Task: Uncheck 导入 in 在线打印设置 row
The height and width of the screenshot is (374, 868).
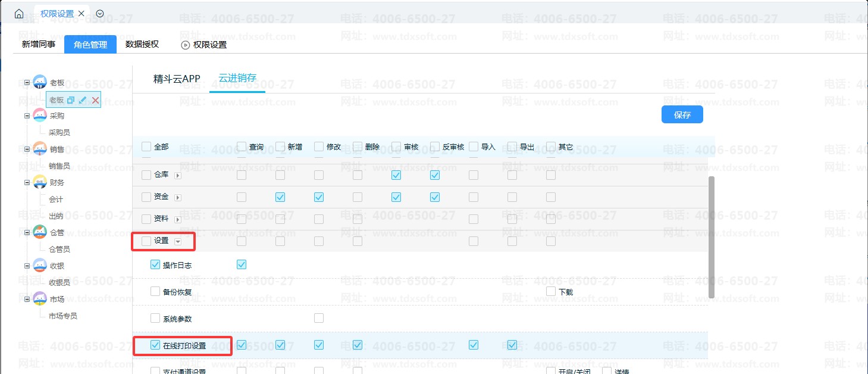Action: point(474,345)
